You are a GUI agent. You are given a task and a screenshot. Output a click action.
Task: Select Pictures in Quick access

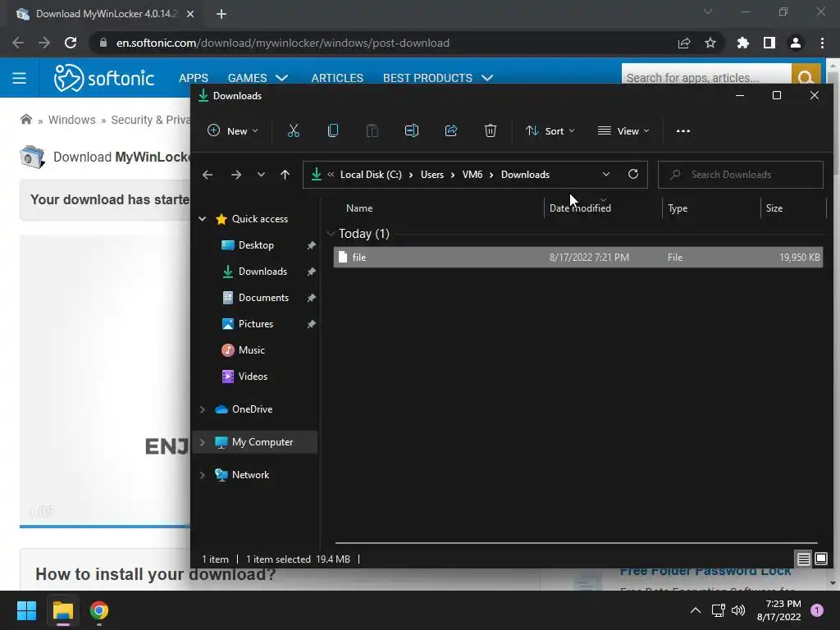(x=256, y=323)
